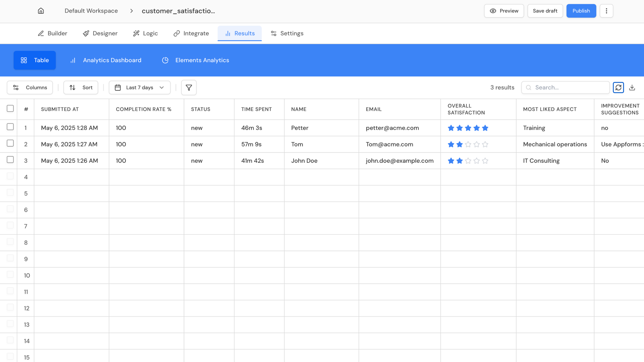Open the Sort options

coord(81,87)
